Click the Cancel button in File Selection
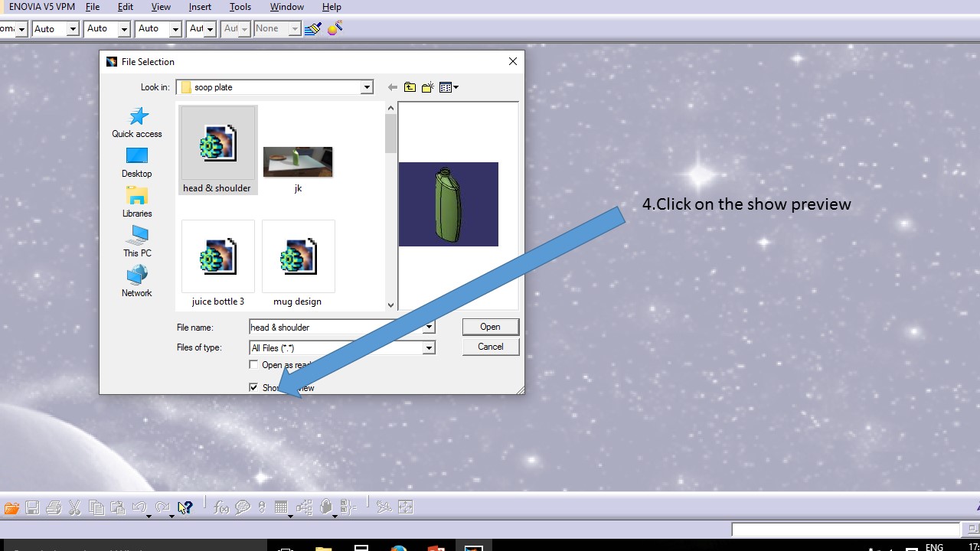The image size is (980, 551). pos(490,347)
